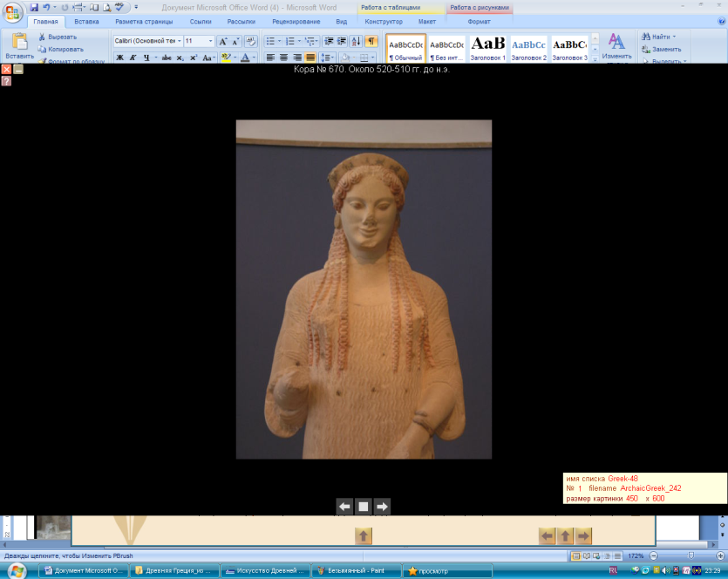Move the zoom slider handle in status bar
728x579 pixels.
[x=691, y=555]
